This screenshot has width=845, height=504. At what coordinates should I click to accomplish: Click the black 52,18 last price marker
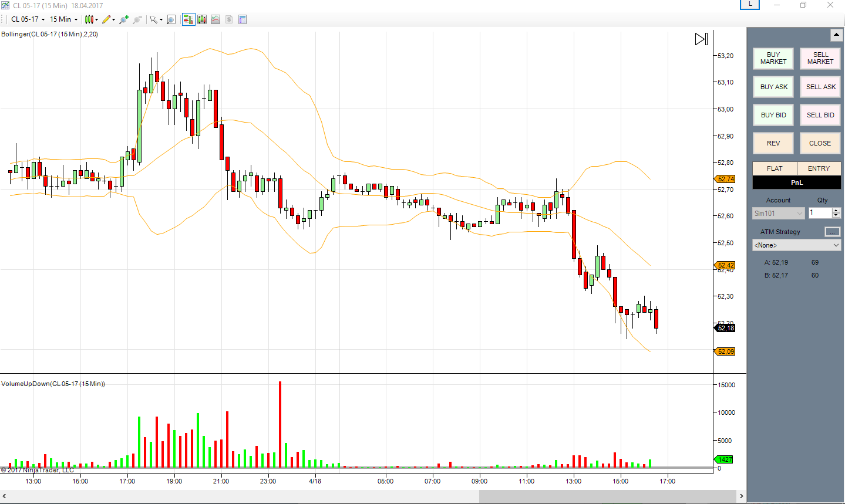tap(726, 328)
